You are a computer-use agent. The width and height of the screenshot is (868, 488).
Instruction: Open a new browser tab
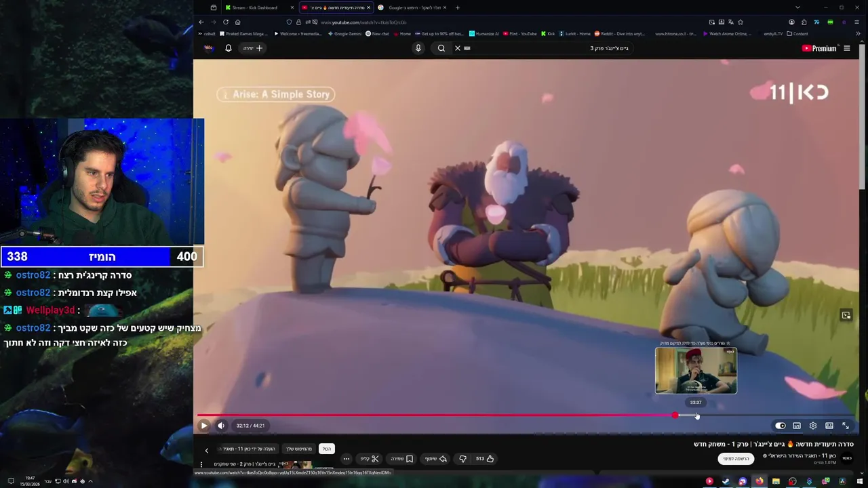(457, 7)
